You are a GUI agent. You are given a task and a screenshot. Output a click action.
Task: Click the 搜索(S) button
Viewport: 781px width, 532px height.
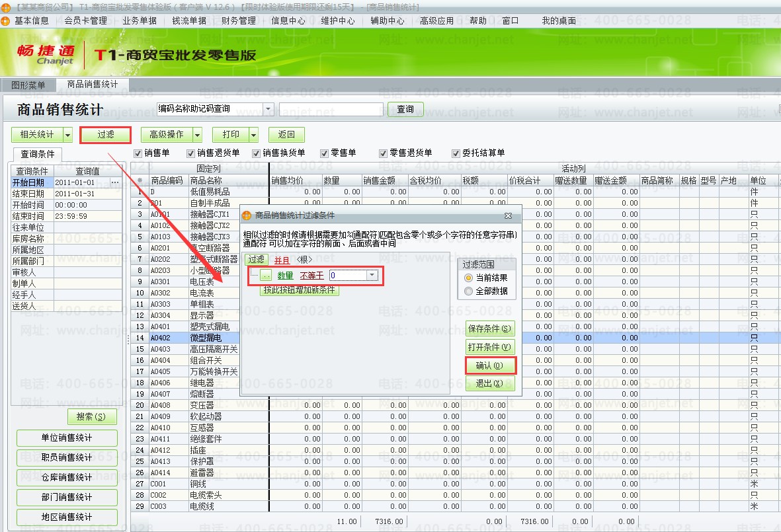(x=92, y=416)
